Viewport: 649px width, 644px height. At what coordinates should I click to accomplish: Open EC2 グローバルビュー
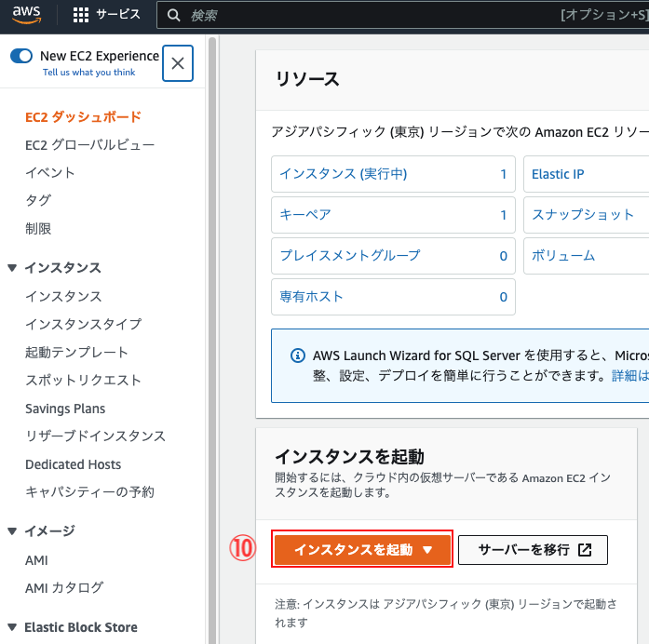pyautogui.click(x=89, y=145)
